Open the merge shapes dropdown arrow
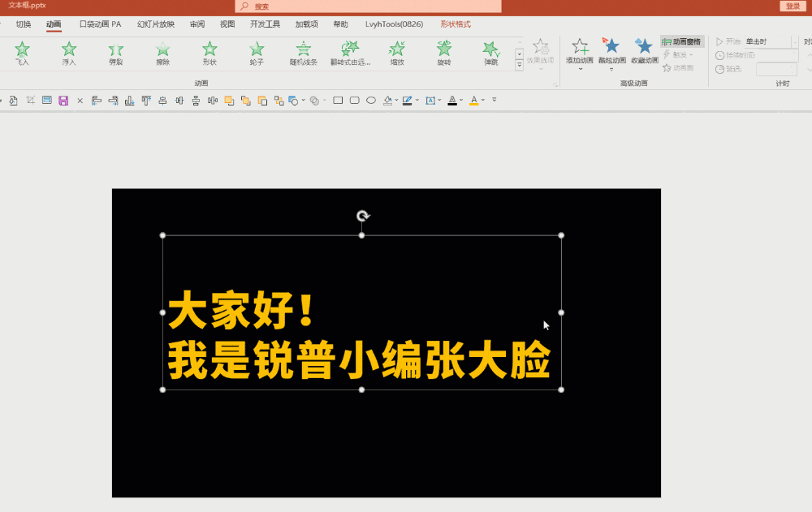This screenshot has height=512, width=812. coord(324,101)
